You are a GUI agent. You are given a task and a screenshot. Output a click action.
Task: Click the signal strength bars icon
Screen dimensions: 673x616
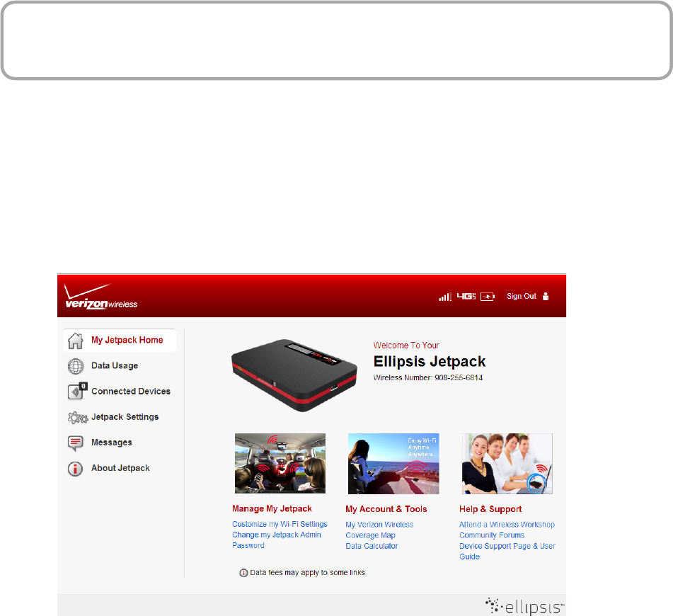click(x=444, y=297)
